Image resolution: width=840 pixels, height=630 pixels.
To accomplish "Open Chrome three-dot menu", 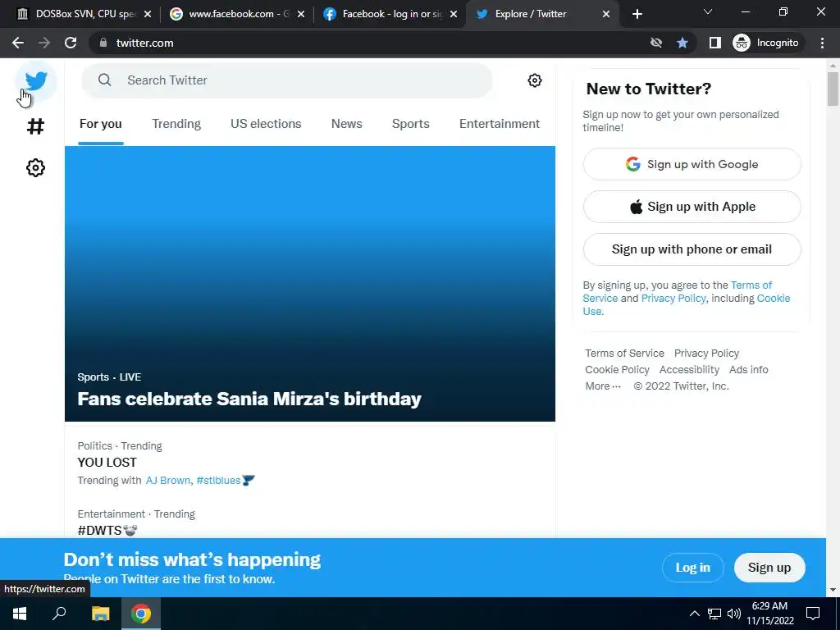I will coord(822,43).
